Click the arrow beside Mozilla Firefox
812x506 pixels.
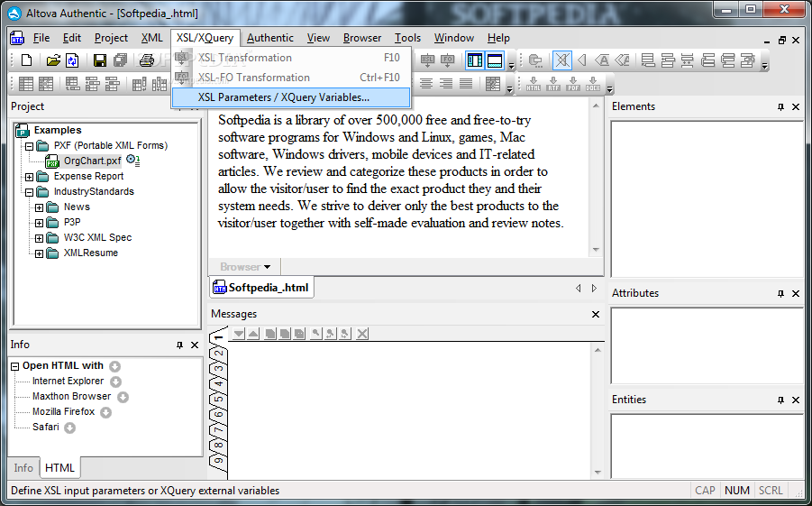[x=105, y=413]
